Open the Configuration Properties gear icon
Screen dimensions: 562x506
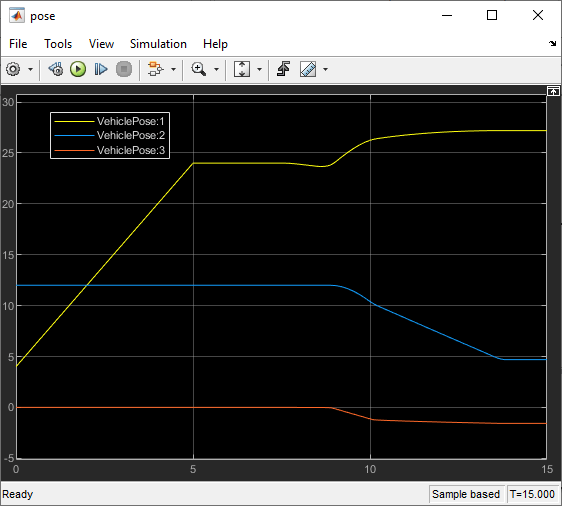click(x=13, y=69)
